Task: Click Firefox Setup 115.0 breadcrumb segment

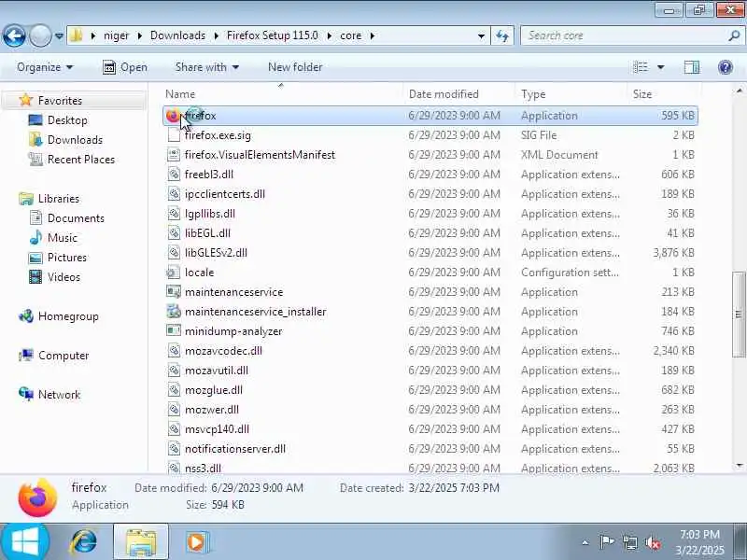Action: click(x=272, y=35)
